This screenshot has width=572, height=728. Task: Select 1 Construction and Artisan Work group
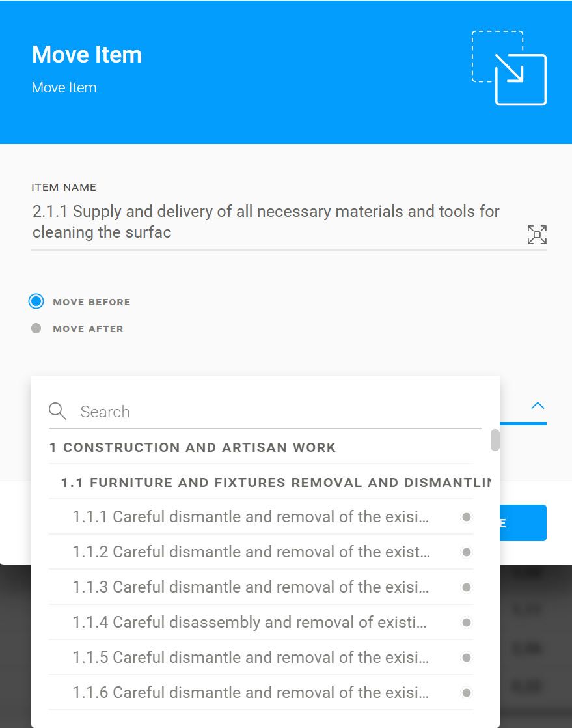(261, 447)
